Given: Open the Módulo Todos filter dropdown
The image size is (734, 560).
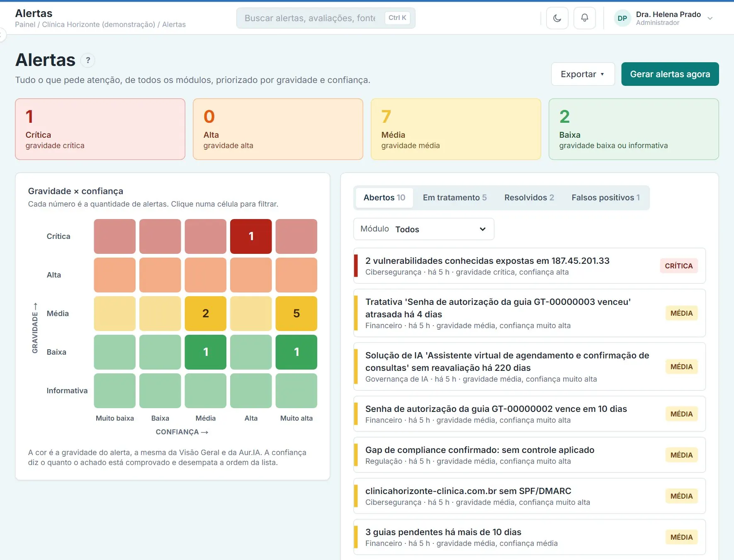Looking at the screenshot, I should coord(423,229).
